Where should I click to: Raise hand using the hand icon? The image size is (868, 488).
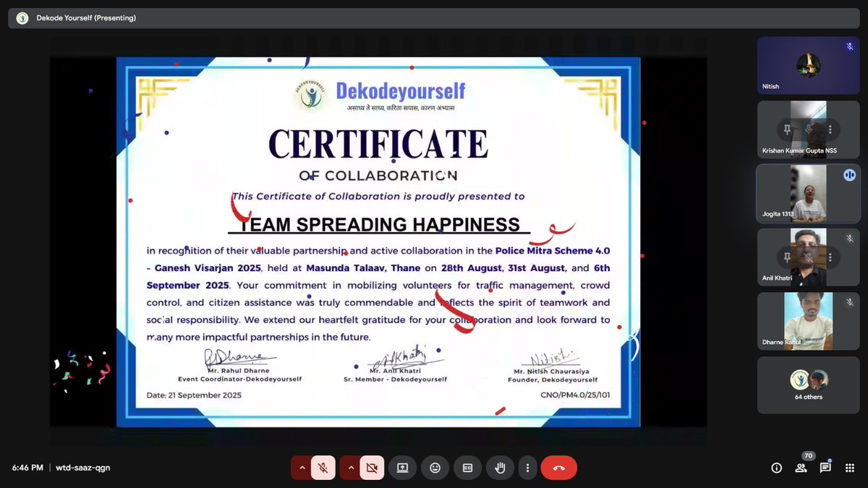(500, 468)
